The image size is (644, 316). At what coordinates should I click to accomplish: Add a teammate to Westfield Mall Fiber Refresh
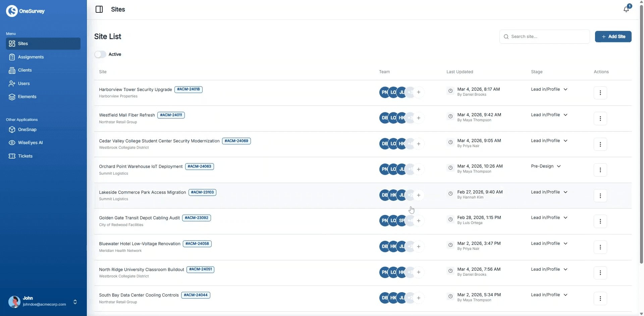(x=419, y=118)
